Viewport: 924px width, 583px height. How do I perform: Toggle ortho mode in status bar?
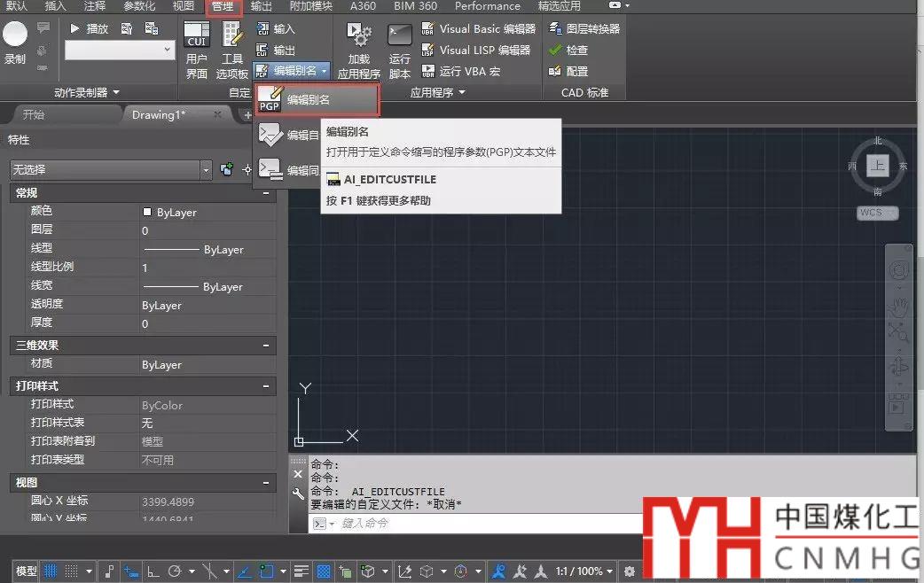click(x=153, y=571)
